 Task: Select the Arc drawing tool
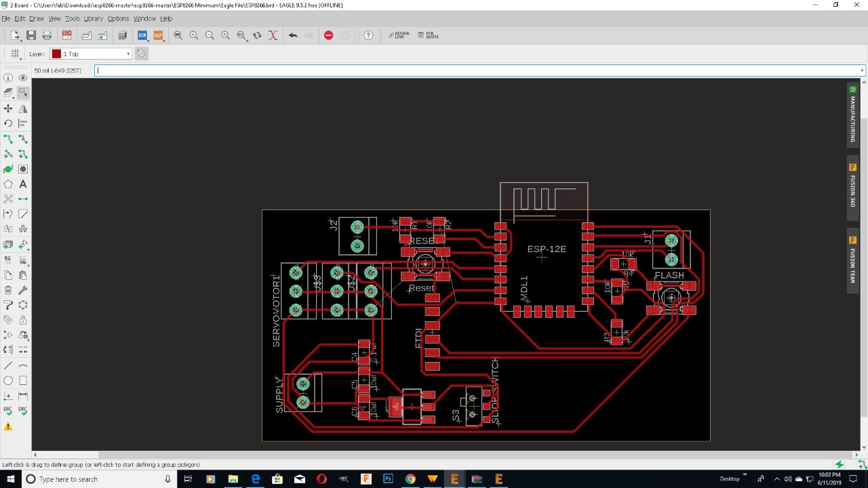(x=23, y=365)
